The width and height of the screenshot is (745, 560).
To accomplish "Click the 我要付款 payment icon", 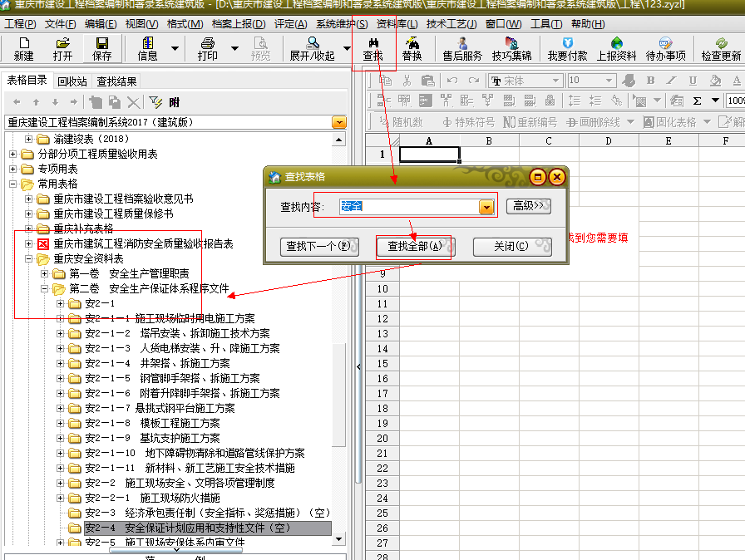I will click(x=567, y=48).
